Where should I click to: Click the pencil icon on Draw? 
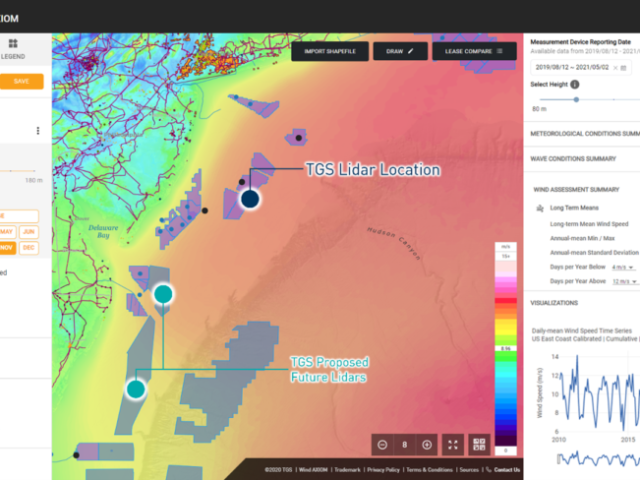[411, 51]
